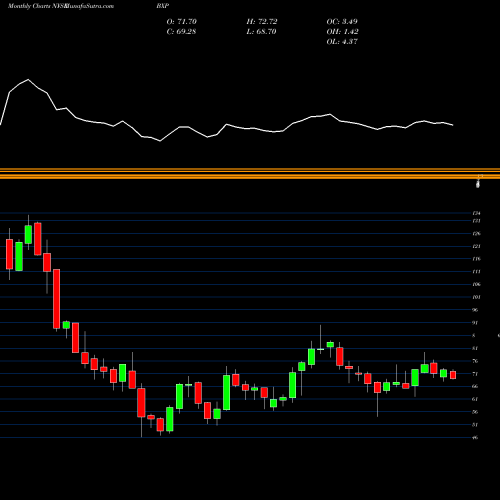Click the 'OH: 1.42' value
Viewport: 500px width, 500px height.
(x=342, y=32)
